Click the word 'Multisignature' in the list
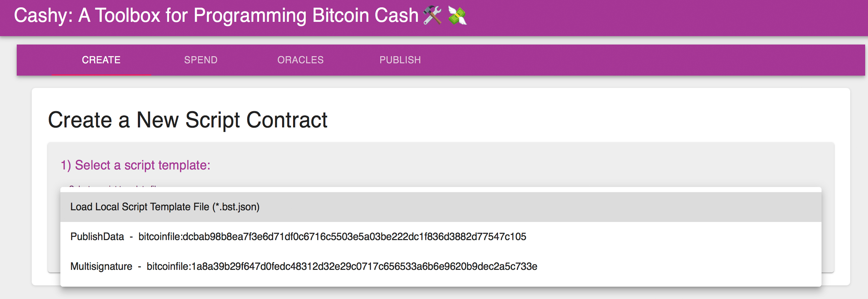This screenshot has width=868, height=299. point(101,266)
